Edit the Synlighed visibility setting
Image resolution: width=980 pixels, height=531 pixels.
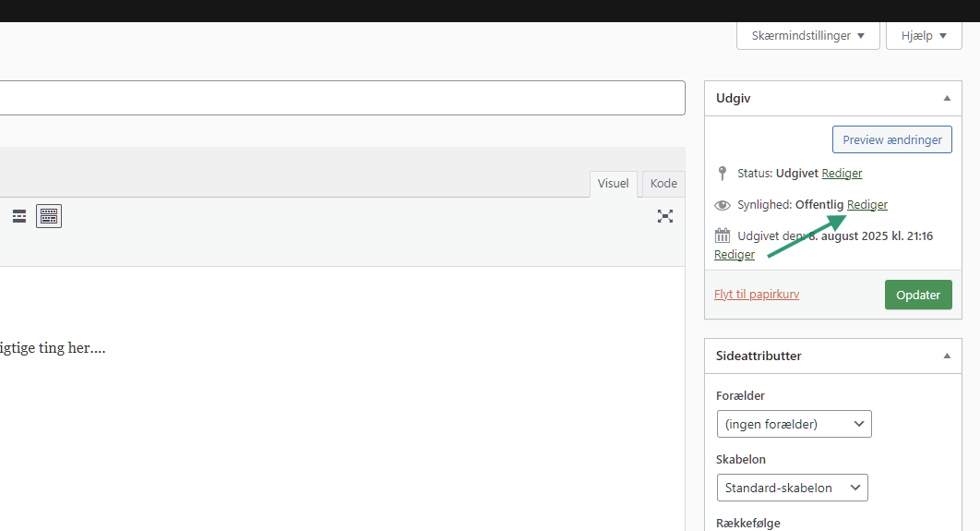[867, 204]
